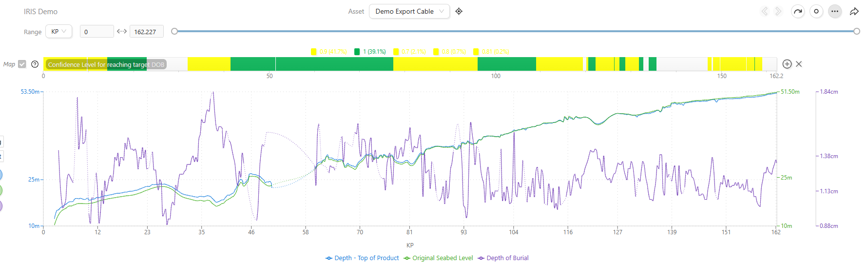Expand the KP range unit dropdown
Screen dimensions: 868x265
point(59,31)
